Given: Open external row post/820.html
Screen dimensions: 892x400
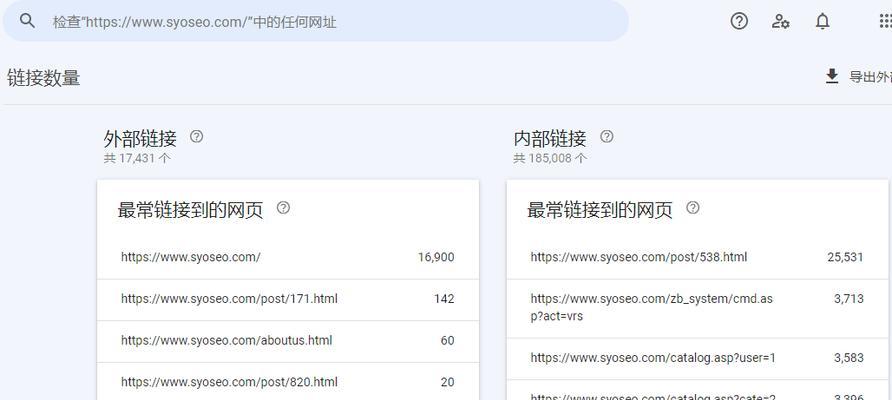Looking at the screenshot, I should pos(288,382).
